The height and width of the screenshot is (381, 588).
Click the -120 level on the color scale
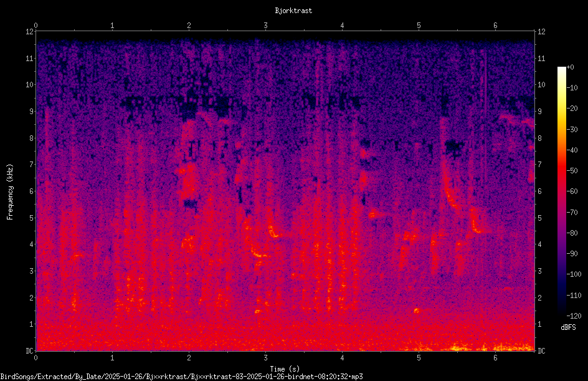[574, 316]
